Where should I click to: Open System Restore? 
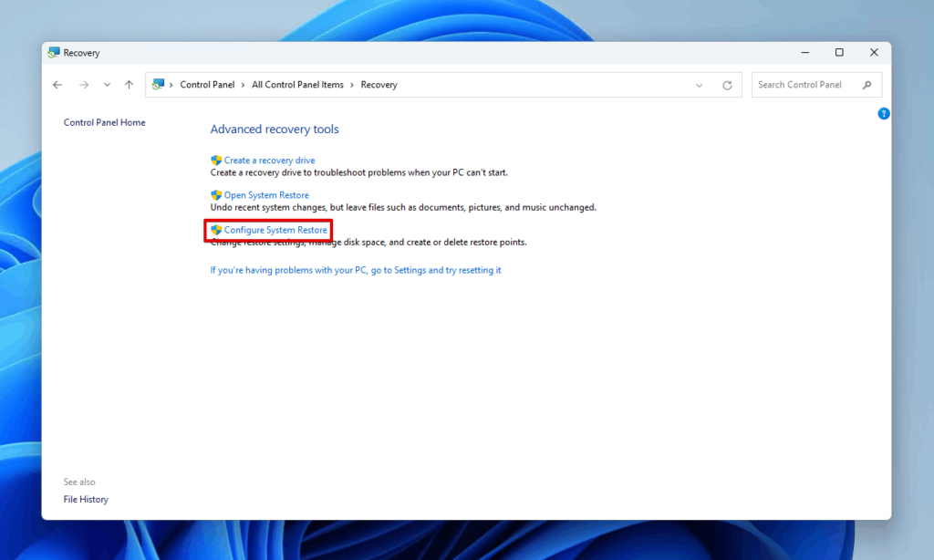coord(265,194)
